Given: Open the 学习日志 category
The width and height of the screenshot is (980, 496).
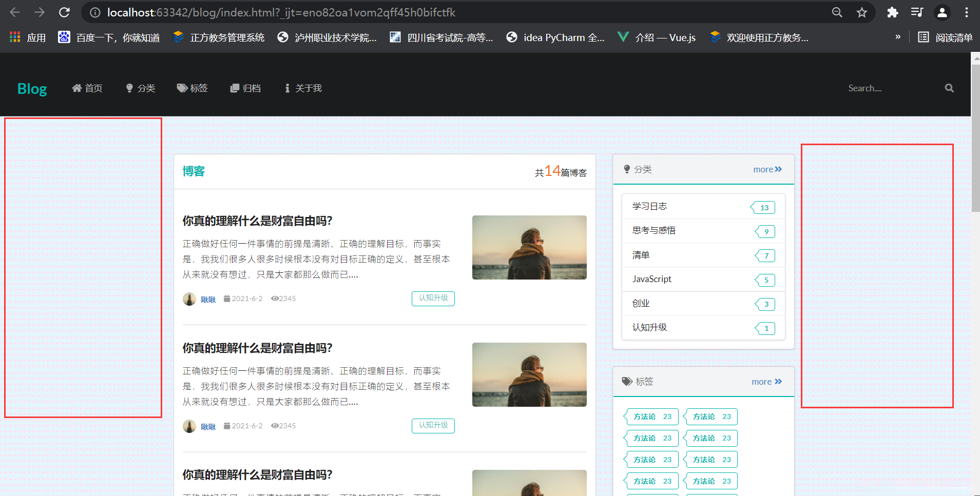Looking at the screenshot, I should click(703, 207).
